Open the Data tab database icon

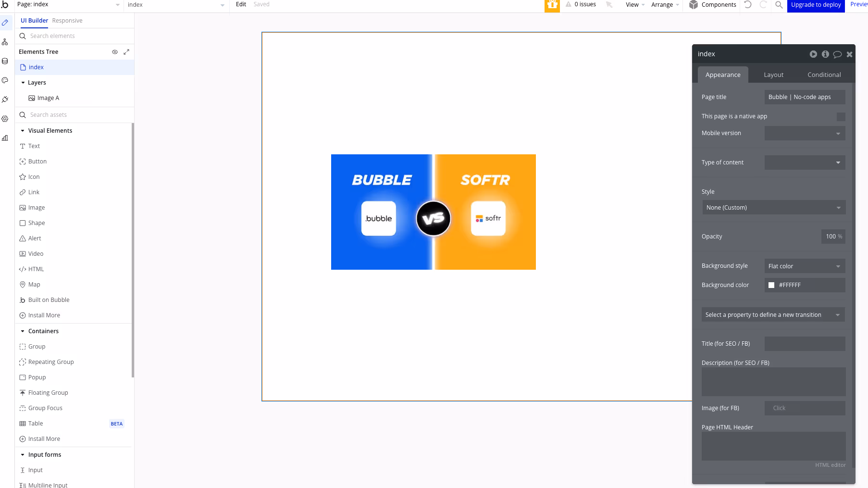tap(5, 61)
